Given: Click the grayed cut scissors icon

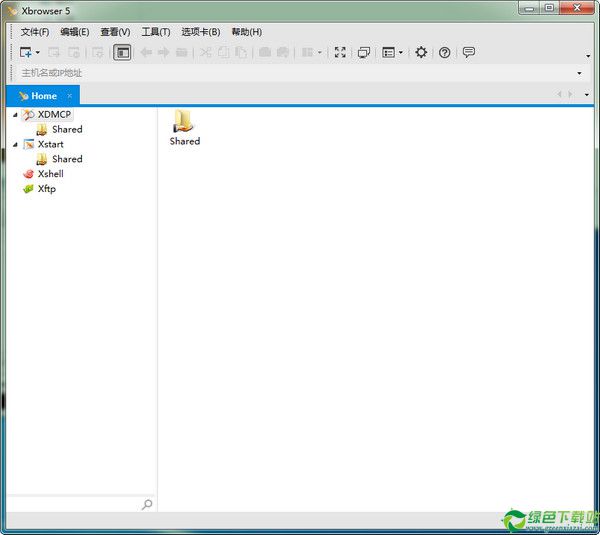Looking at the screenshot, I should pyautogui.click(x=206, y=52).
